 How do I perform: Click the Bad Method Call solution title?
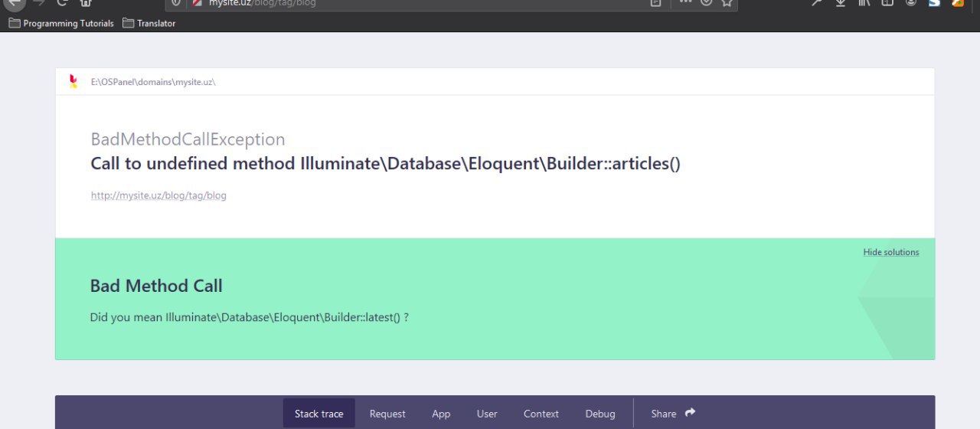click(x=156, y=286)
